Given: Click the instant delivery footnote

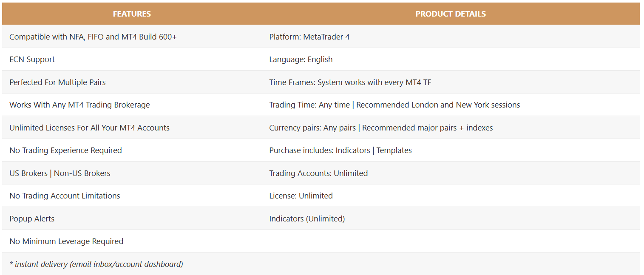Looking at the screenshot, I should coord(96,264).
